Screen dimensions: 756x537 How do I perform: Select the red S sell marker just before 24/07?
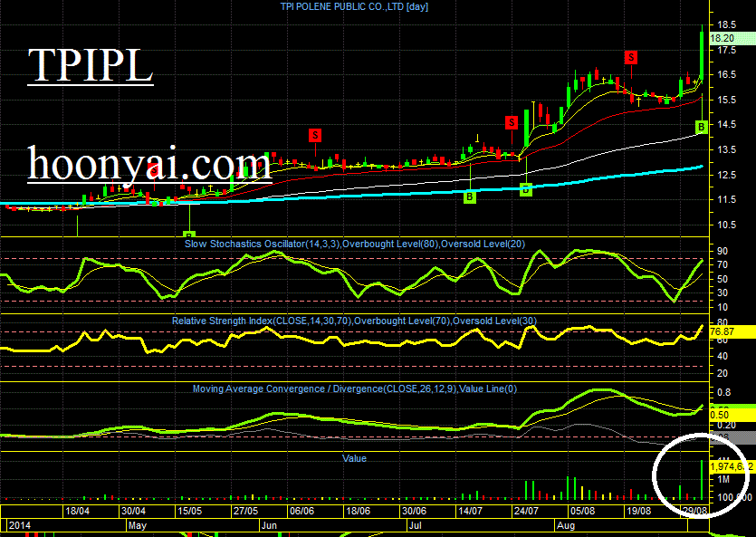pyautogui.click(x=512, y=123)
